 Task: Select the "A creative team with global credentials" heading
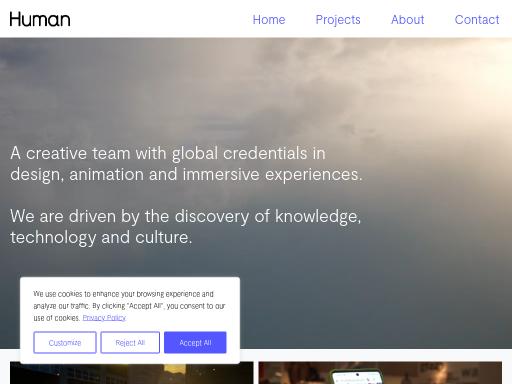click(186, 164)
